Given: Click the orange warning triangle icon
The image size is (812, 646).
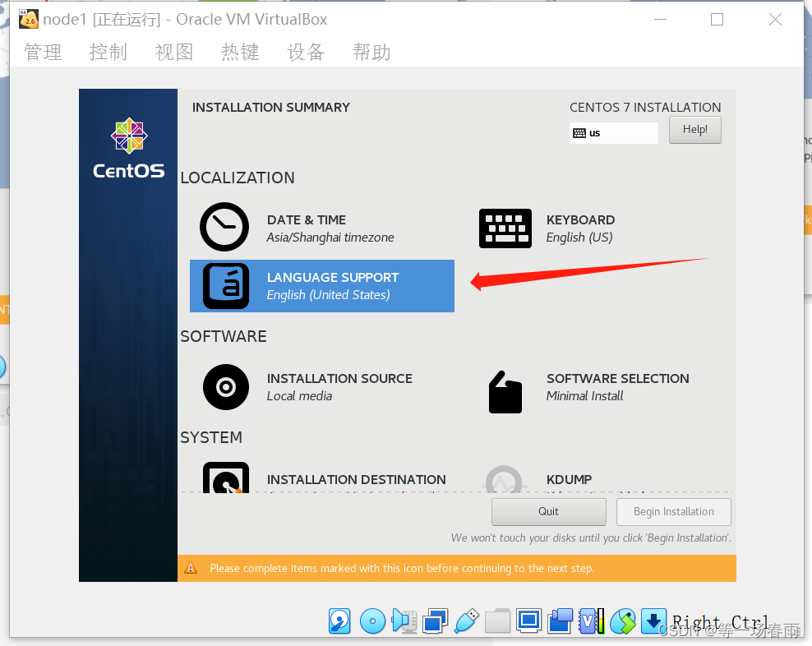Looking at the screenshot, I should 191,568.
